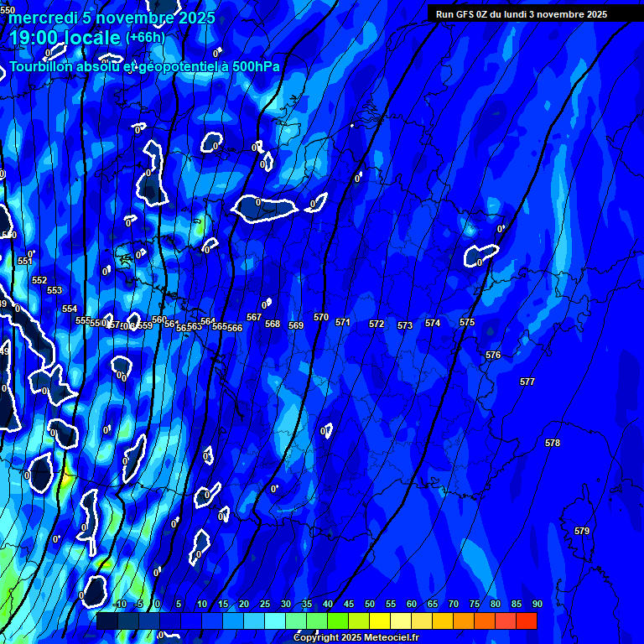The image size is (644, 644).
Task: Pick the bright green legend swatch below 40
Action: 337,621
